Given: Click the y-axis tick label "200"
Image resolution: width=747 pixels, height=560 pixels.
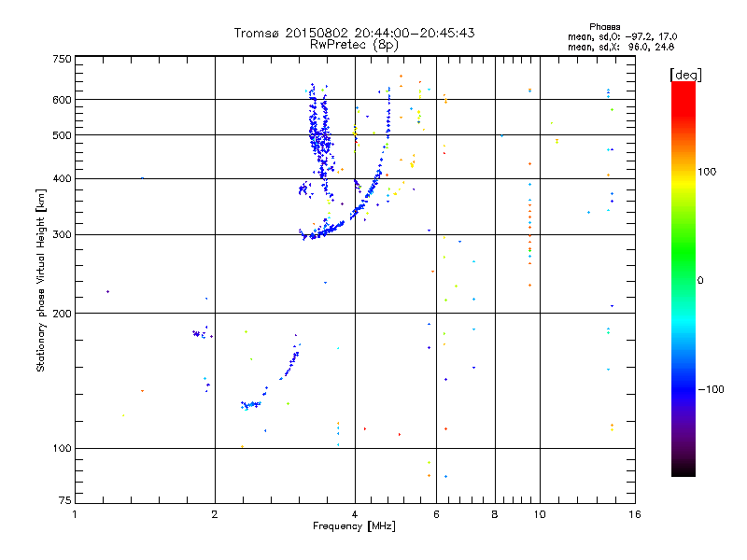Looking at the screenshot, I should 62,314.
